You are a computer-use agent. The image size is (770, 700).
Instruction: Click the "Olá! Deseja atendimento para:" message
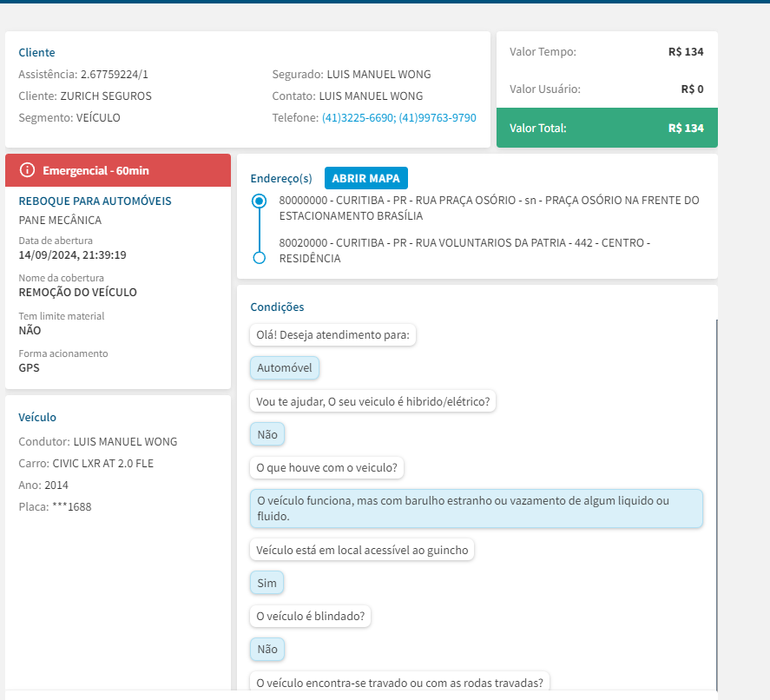(332, 335)
